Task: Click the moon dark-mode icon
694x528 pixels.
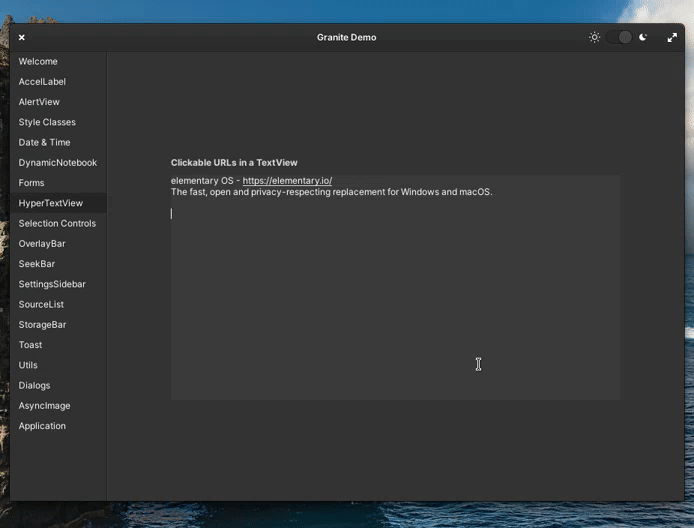Action: pyautogui.click(x=644, y=37)
